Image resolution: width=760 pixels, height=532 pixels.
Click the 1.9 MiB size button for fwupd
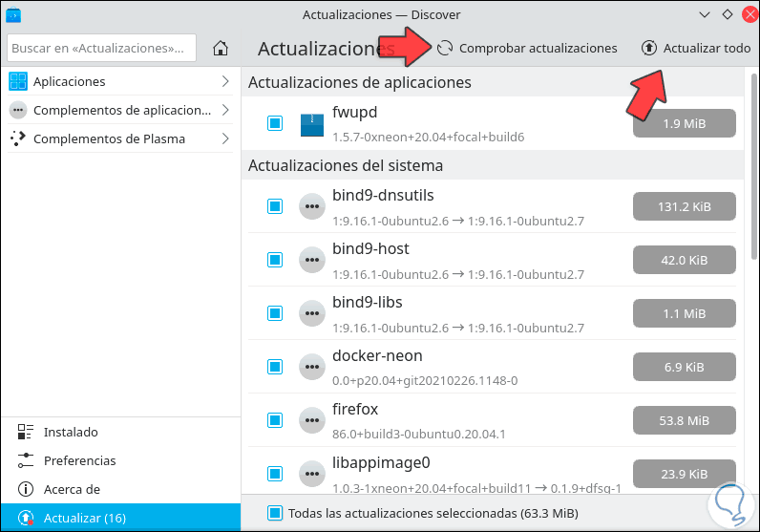684,123
